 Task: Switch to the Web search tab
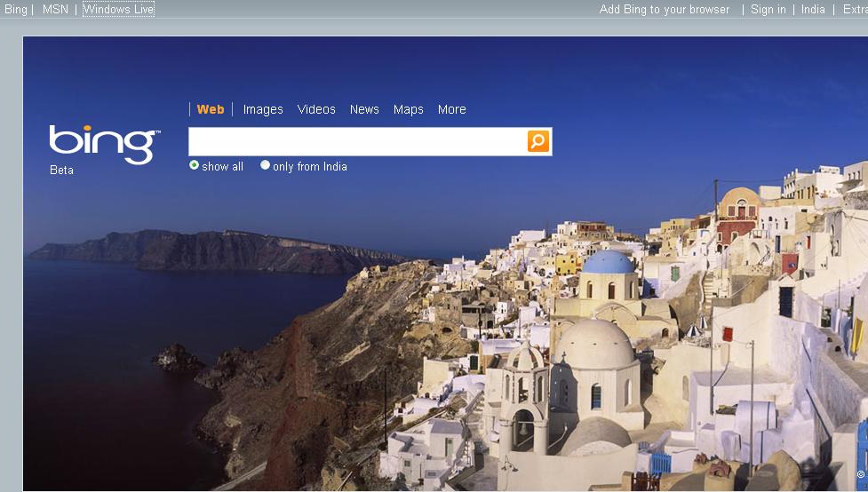[211, 109]
